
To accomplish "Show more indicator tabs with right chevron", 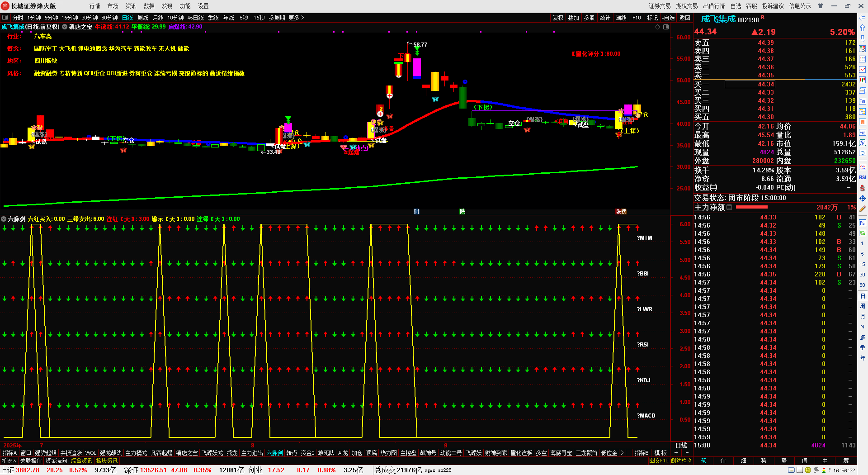I will point(623,453).
